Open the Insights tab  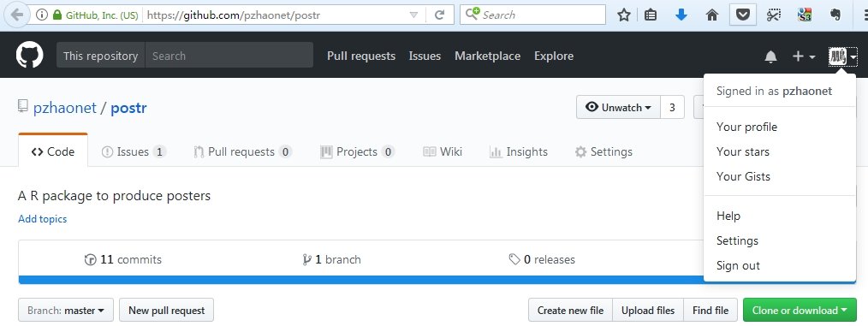[x=519, y=151]
